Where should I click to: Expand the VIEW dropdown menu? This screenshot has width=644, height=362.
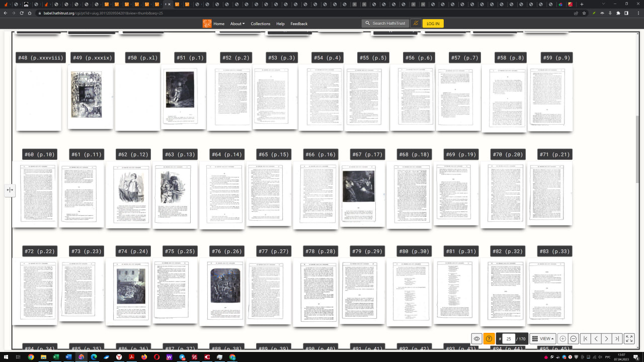(x=543, y=339)
